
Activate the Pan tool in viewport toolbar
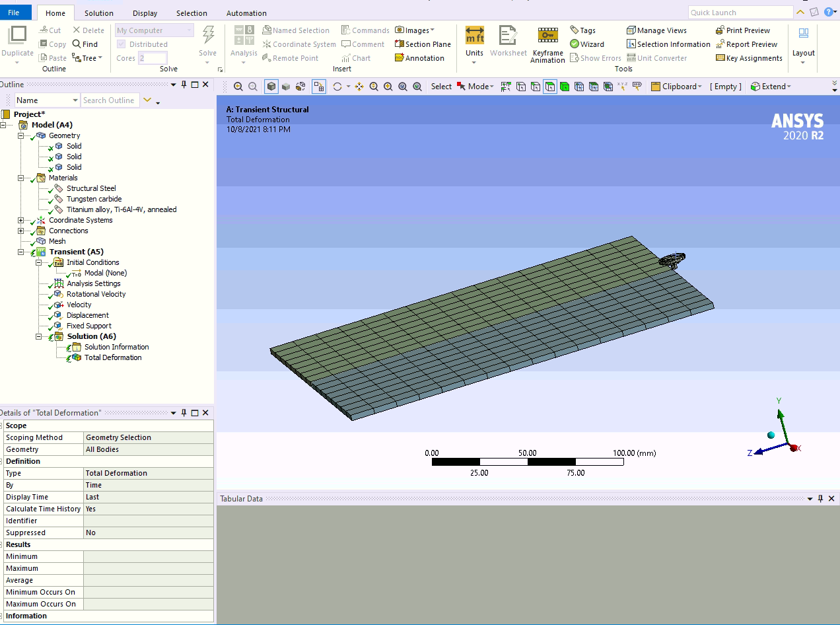[x=359, y=87]
